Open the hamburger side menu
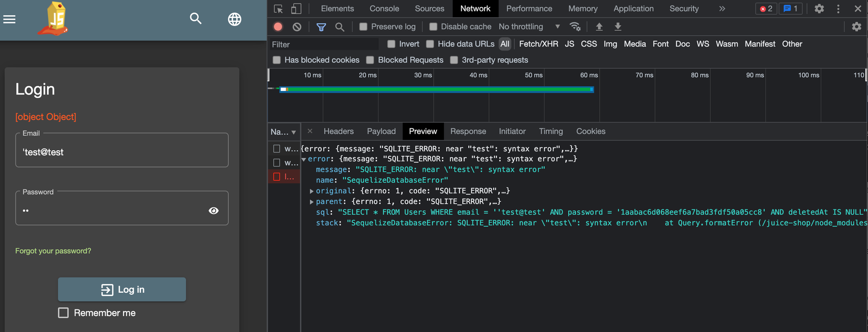Screen dimensions: 868x332 click(9, 19)
